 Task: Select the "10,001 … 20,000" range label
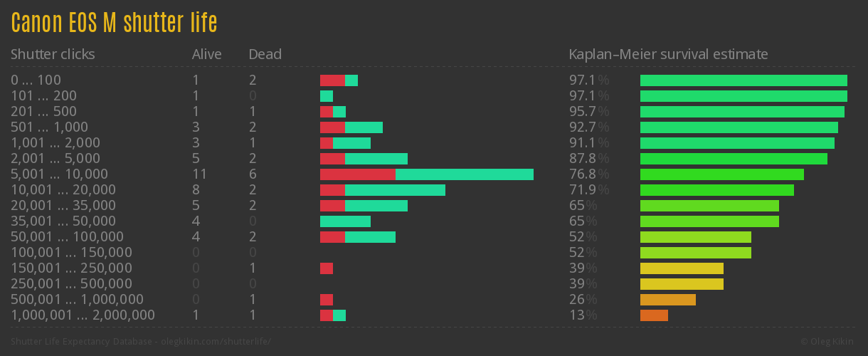(63, 190)
